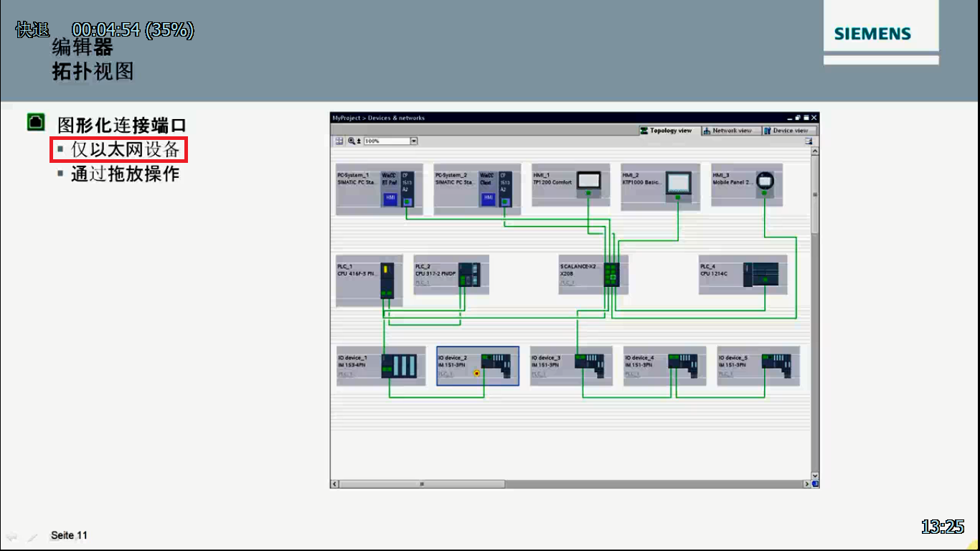Click the grid layout icon in toolbar

pyautogui.click(x=339, y=141)
